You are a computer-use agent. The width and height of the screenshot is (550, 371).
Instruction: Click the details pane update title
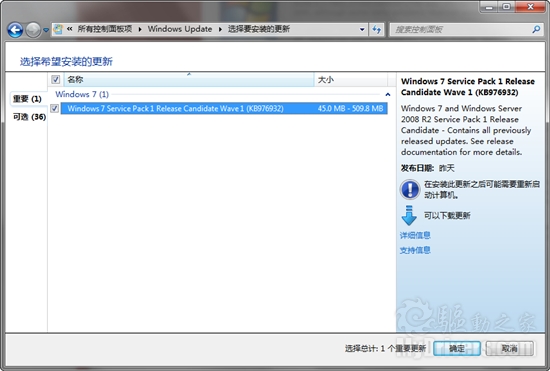coord(468,87)
